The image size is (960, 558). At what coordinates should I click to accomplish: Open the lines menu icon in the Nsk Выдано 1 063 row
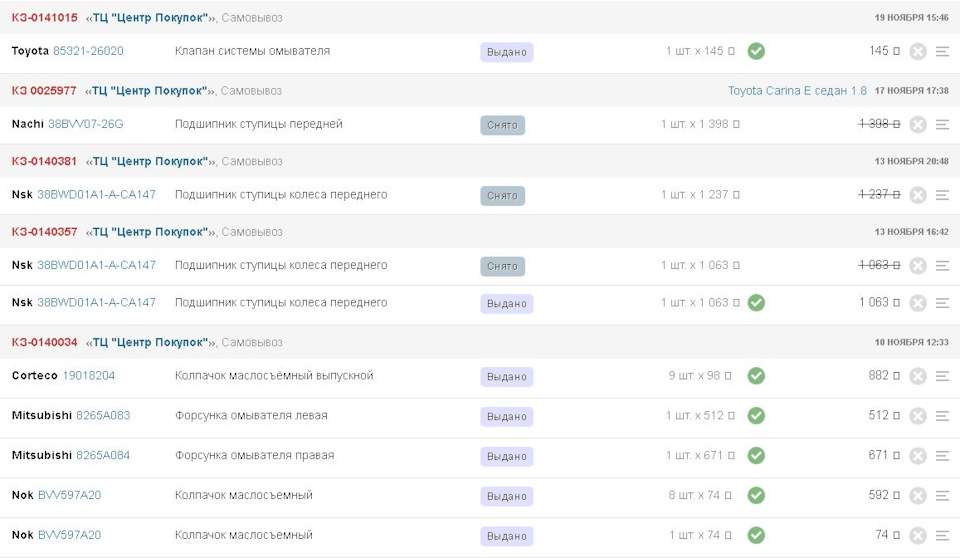point(942,303)
